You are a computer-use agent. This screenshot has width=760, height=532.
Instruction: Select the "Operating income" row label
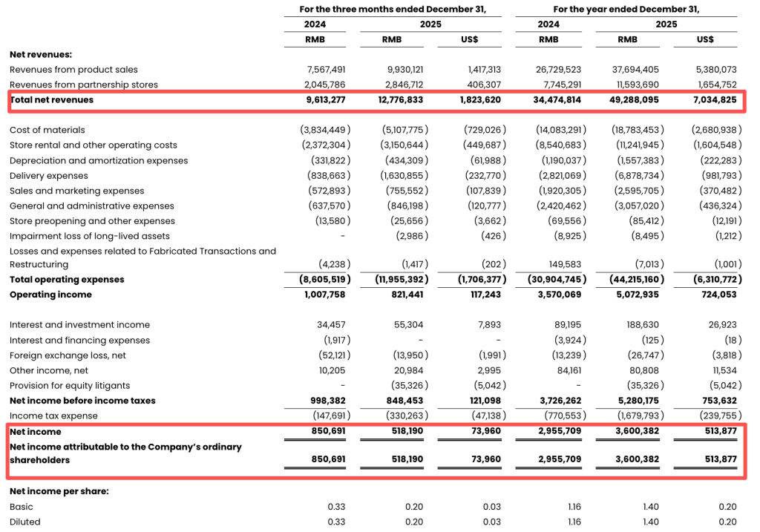50,295
